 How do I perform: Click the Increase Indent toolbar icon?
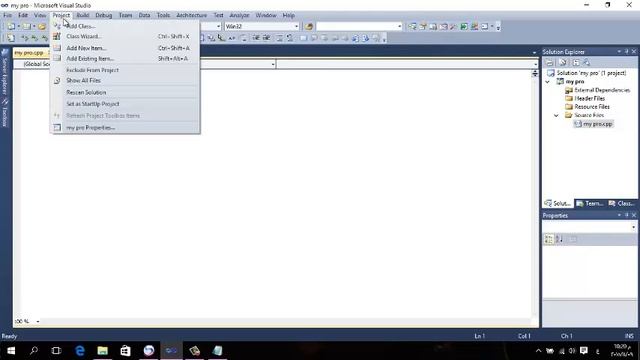266,38
